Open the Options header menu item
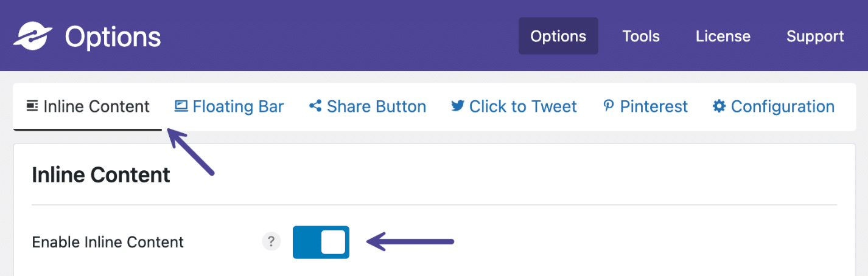868x276 pixels. (558, 36)
